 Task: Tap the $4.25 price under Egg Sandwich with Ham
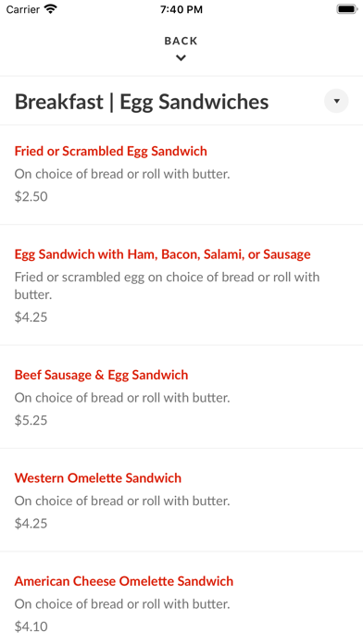click(31, 316)
